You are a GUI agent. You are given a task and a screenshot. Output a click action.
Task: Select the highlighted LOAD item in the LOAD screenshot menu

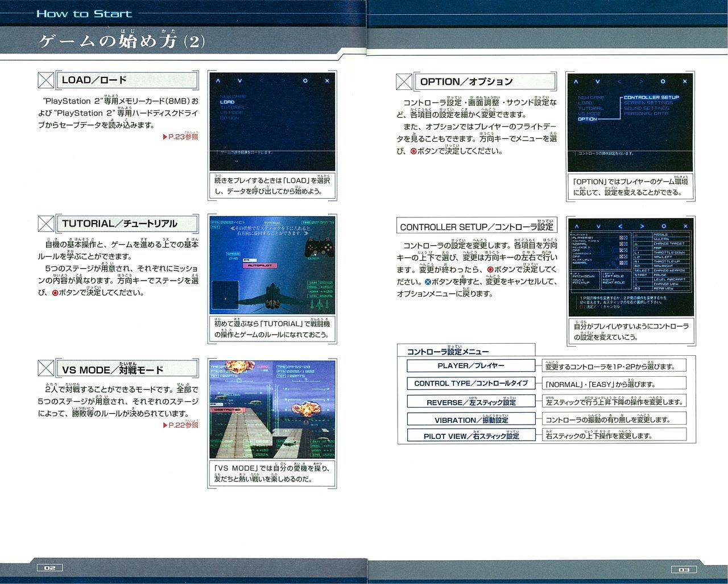point(227,102)
